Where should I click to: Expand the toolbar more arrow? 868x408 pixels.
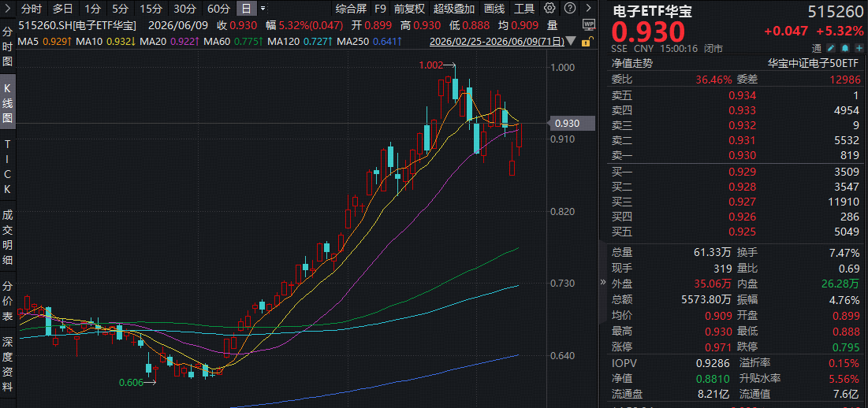coord(589,9)
